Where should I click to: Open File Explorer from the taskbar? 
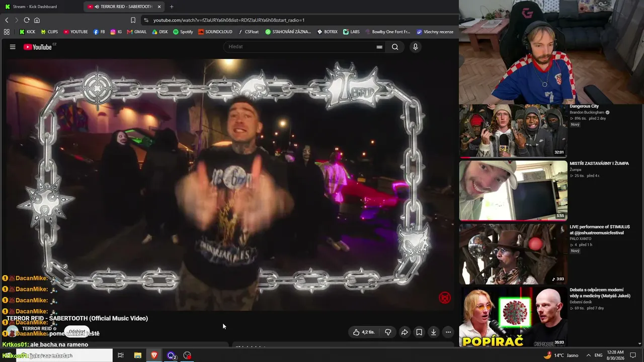coord(137,355)
